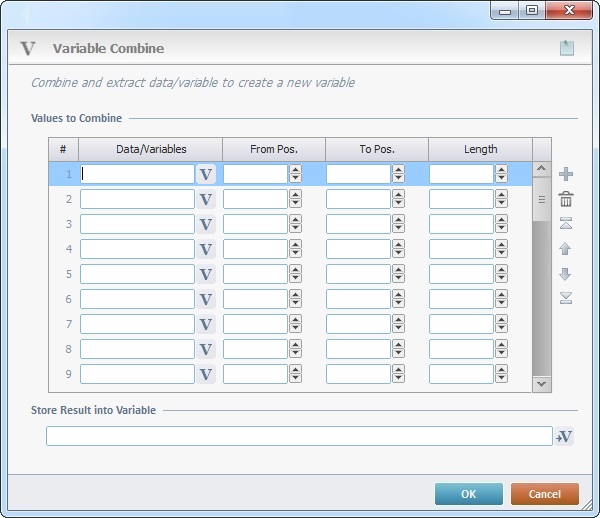Viewport: 600px width, 518px height.
Task: Open the notes icon in dialog header
Action: (x=567, y=48)
